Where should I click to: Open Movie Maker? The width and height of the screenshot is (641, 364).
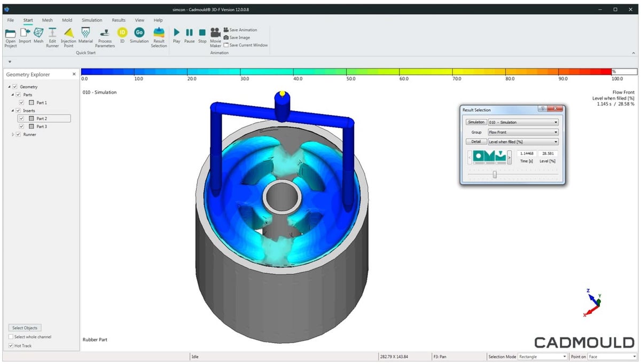point(216,32)
